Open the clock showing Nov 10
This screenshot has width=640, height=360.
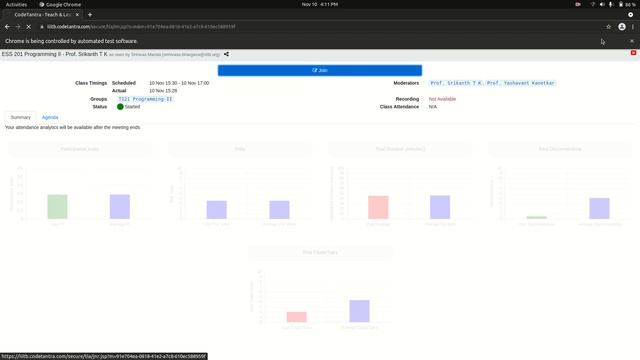tap(320, 4)
